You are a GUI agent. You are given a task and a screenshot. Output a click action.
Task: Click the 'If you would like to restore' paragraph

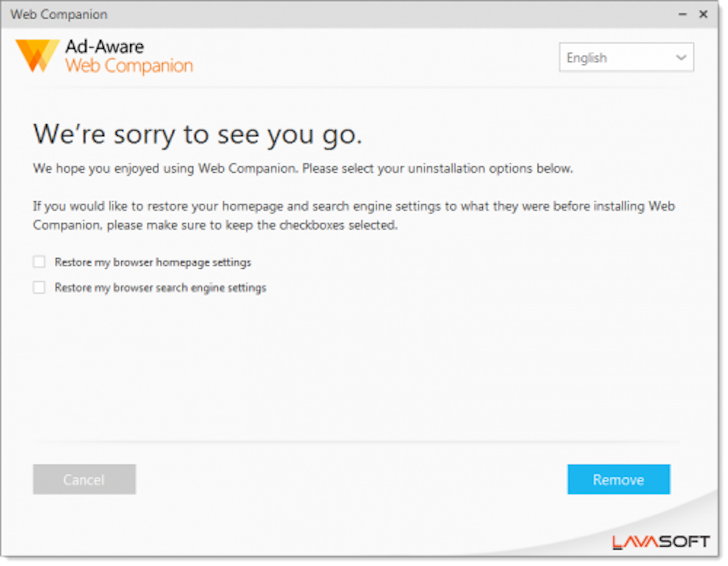[x=354, y=215]
